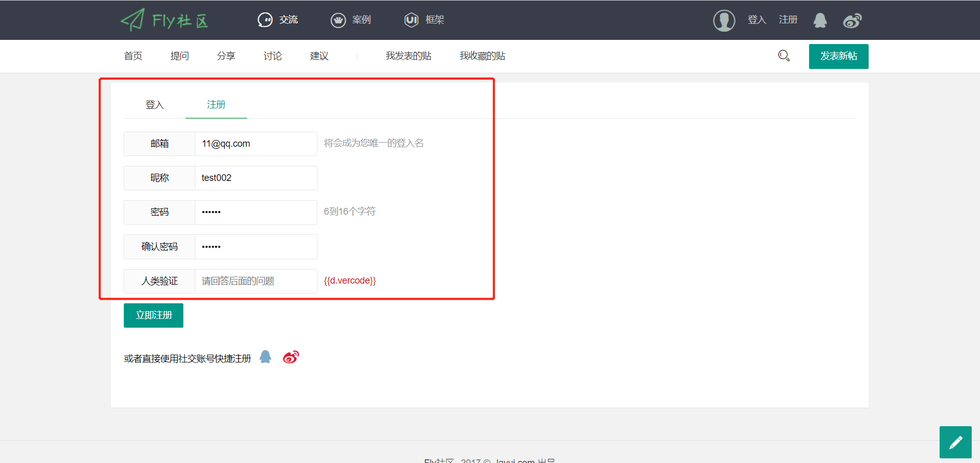Click the floating pencil edit button
This screenshot has width=980, height=463.
956,442
